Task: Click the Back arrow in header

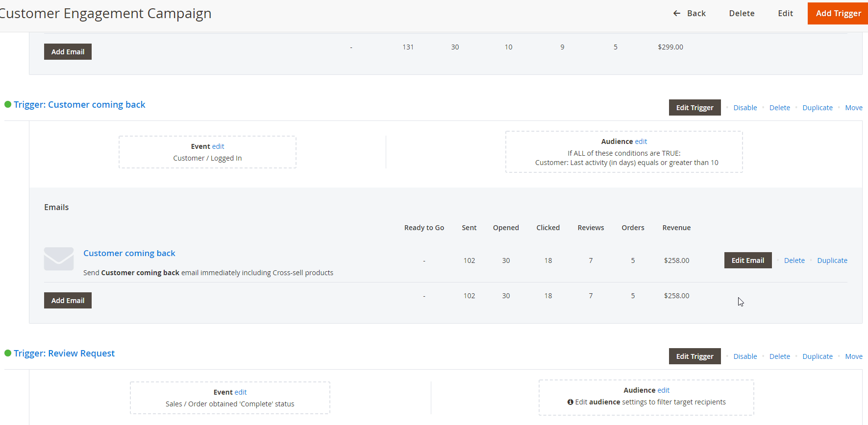Action: [x=677, y=13]
